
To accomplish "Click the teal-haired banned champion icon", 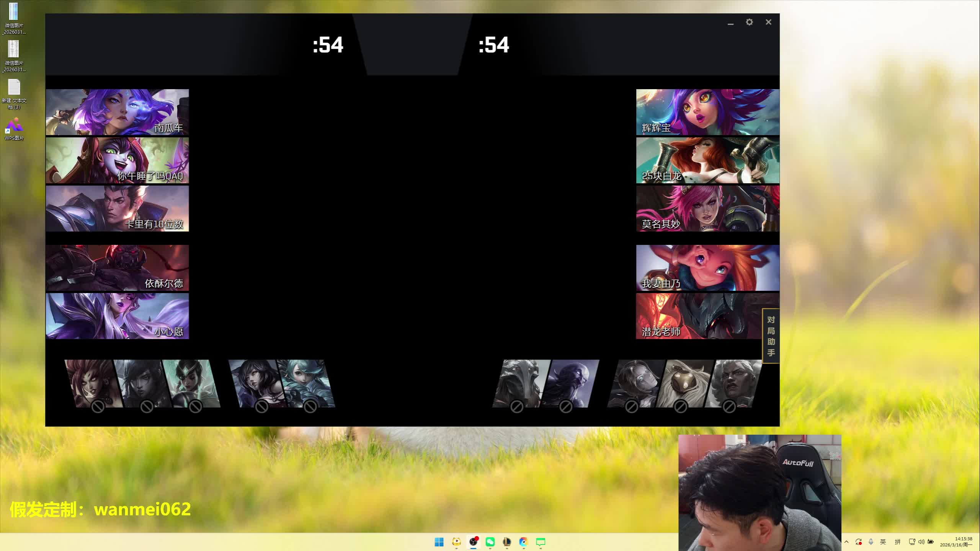I will (306, 383).
